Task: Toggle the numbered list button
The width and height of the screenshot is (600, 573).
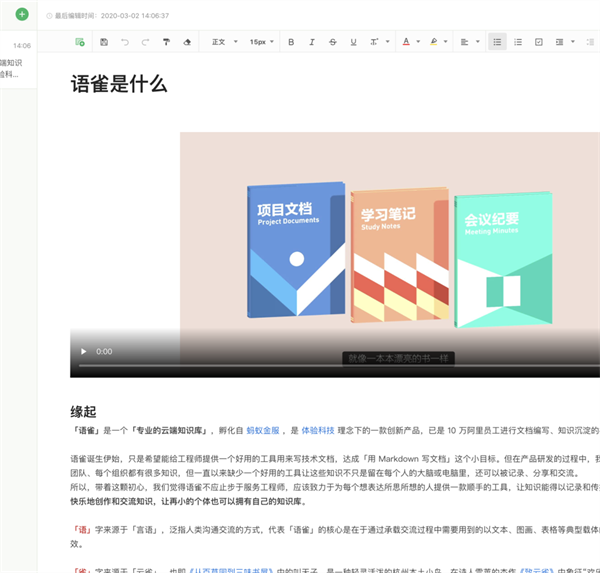Action: (x=518, y=42)
